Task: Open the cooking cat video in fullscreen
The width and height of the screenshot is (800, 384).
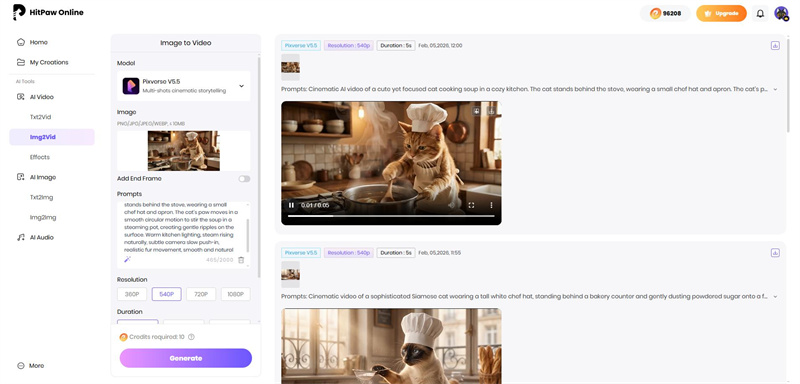Action: point(471,205)
